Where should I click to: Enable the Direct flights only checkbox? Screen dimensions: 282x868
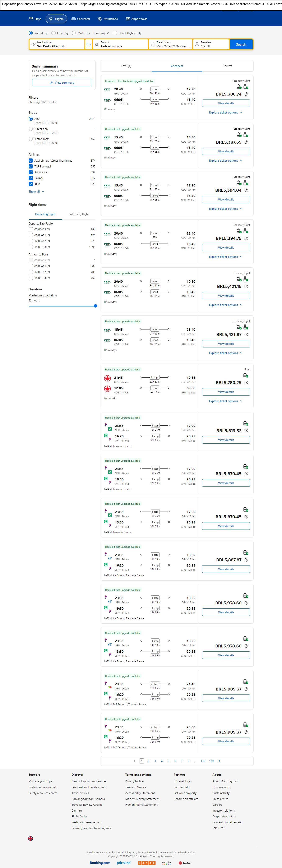(115, 33)
